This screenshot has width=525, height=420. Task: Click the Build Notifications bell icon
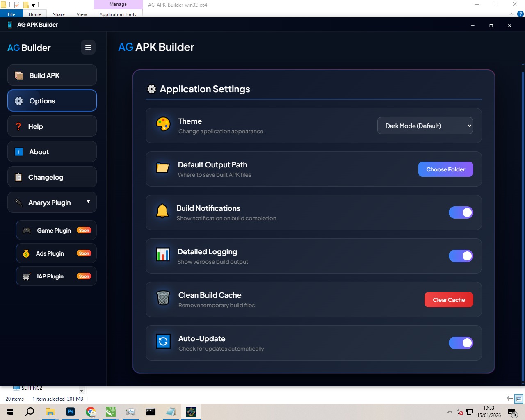coord(162,211)
